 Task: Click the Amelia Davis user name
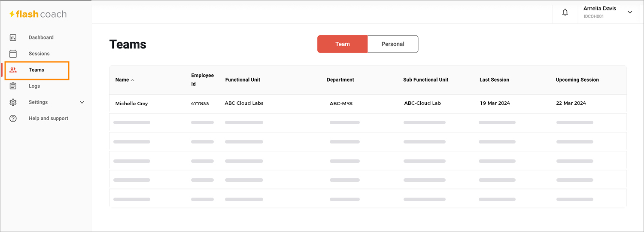coord(600,9)
